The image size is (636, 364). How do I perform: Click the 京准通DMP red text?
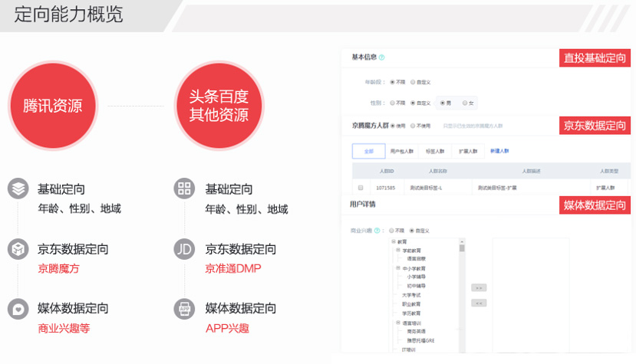[x=232, y=268]
